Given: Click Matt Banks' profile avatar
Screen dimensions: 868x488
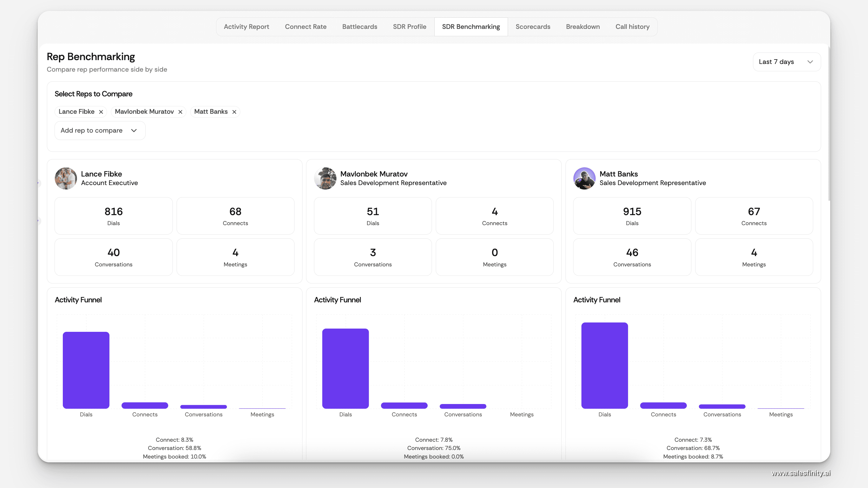Looking at the screenshot, I should point(584,178).
